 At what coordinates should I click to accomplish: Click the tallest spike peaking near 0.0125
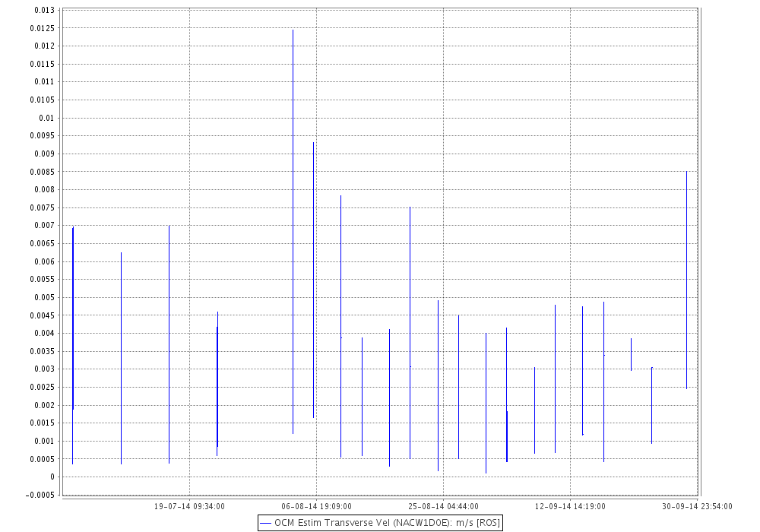pyautogui.click(x=293, y=232)
